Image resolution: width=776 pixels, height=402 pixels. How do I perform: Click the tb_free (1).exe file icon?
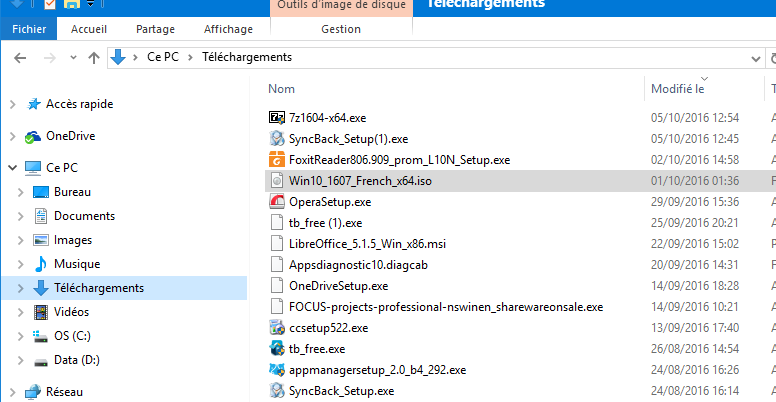point(277,223)
